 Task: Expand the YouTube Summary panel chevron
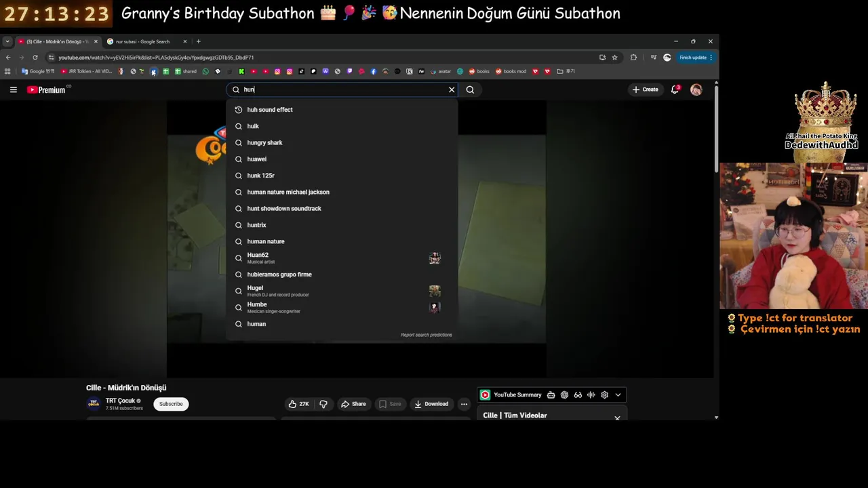point(618,394)
